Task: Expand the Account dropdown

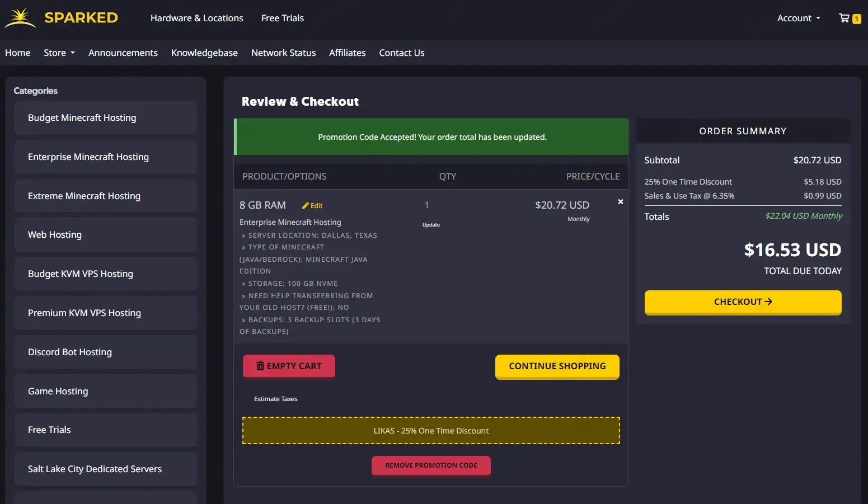Action: click(x=799, y=18)
